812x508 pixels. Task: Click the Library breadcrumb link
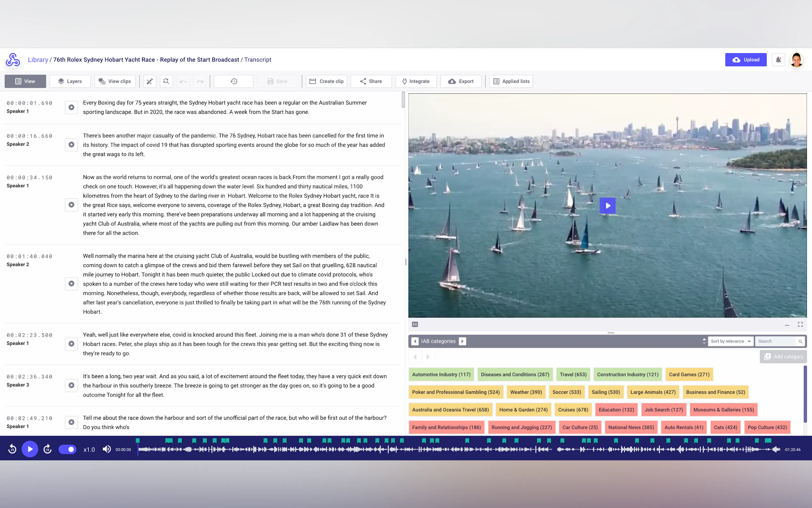(38, 60)
